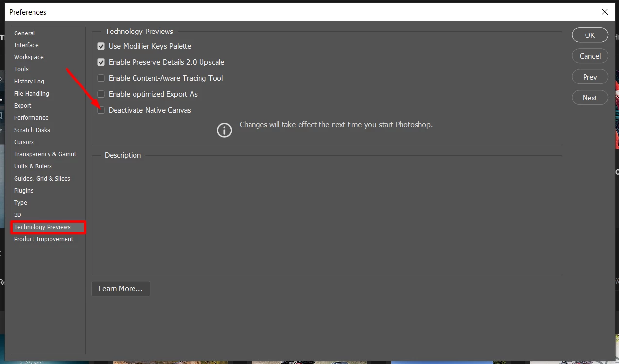Switch to the Export category
This screenshot has width=619, height=364.
tap(22, 106)
